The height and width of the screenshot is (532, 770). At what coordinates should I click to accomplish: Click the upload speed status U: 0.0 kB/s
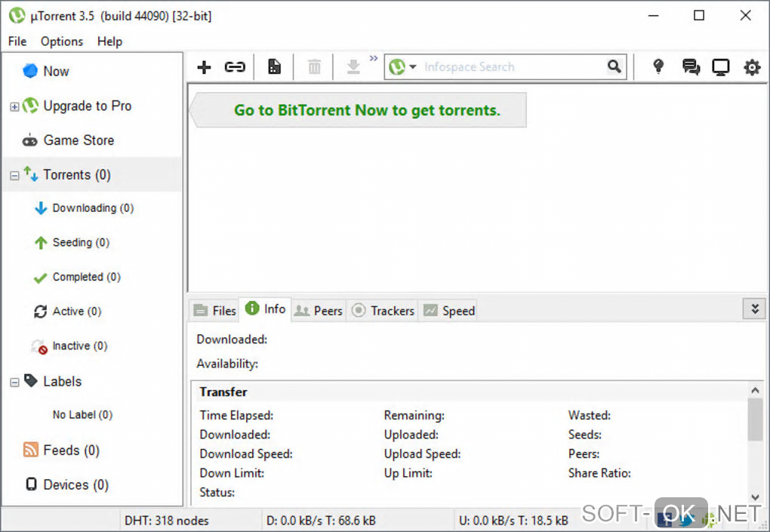coord(513,520)
